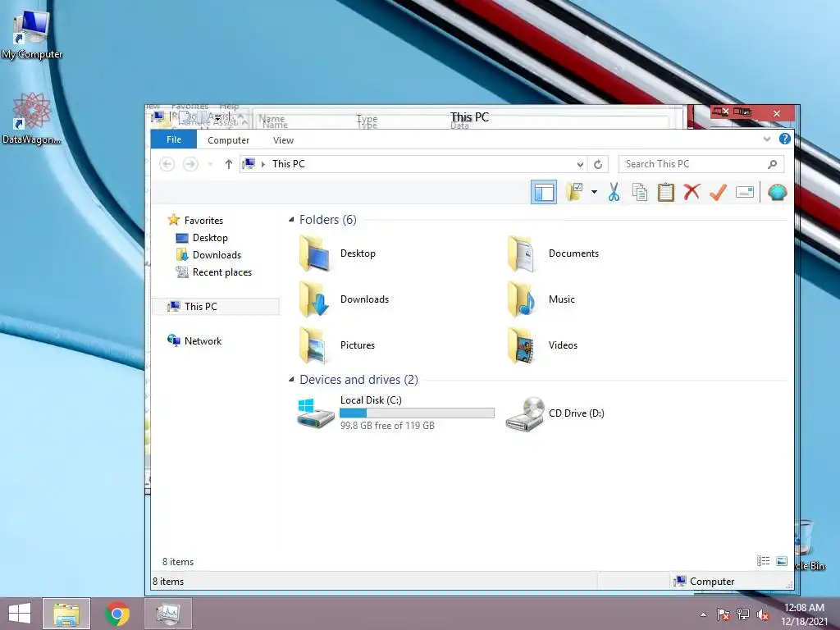
Task: Open Action Center flag tray icon
Action: (x=724, y=614)
